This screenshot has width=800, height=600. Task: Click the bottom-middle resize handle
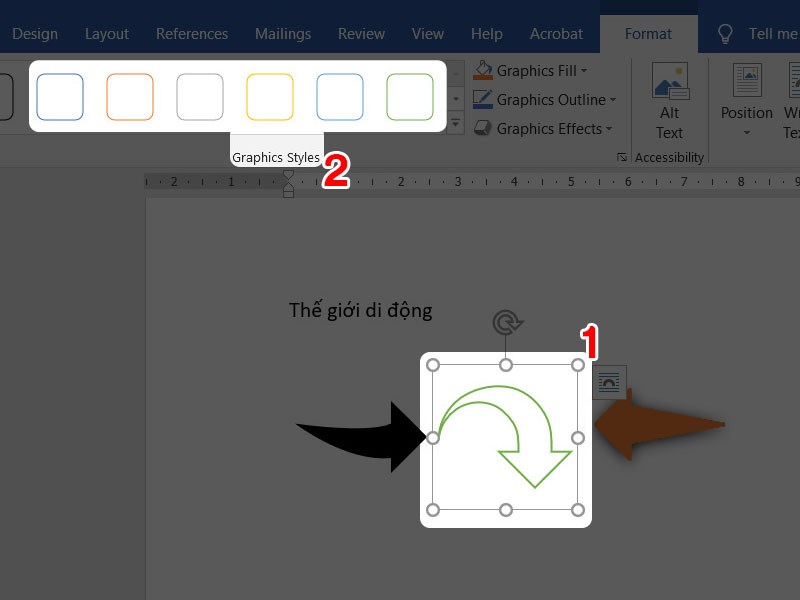coord(506,510)
